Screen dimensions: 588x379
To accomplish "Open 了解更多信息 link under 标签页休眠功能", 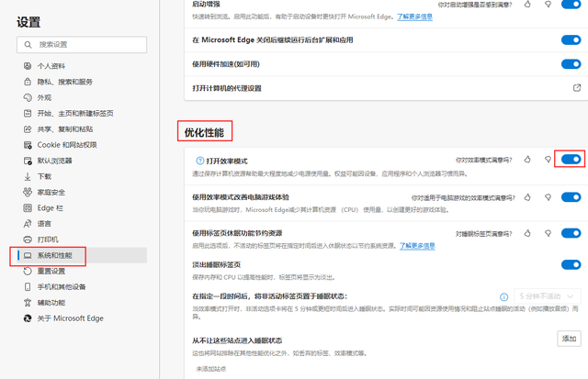I will [x=417, y=246].
